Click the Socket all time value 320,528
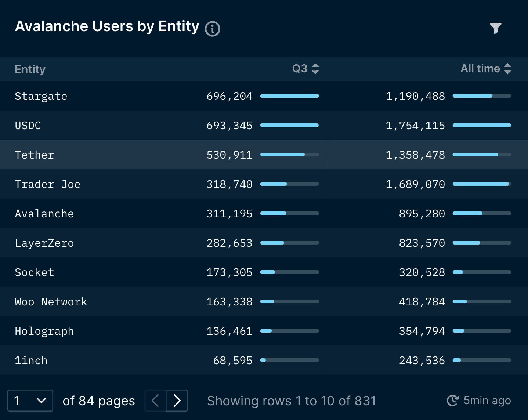 pos(422,272)
